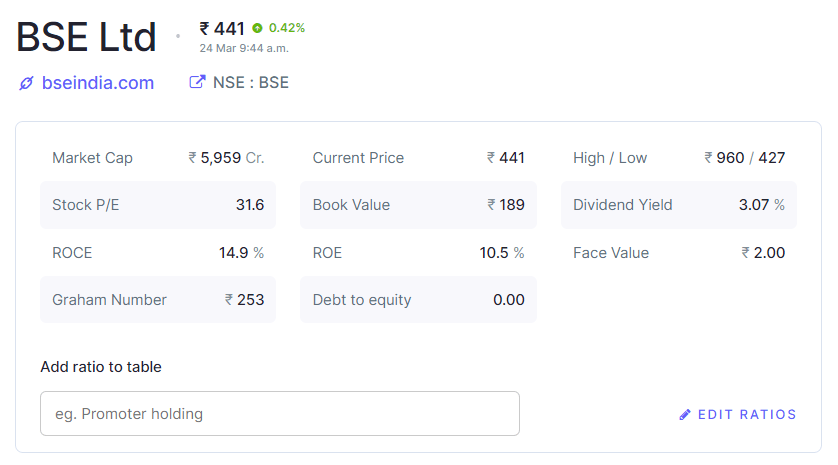
Task: Select the BSE Ltd company heading
Action: (x=86, y=37)
